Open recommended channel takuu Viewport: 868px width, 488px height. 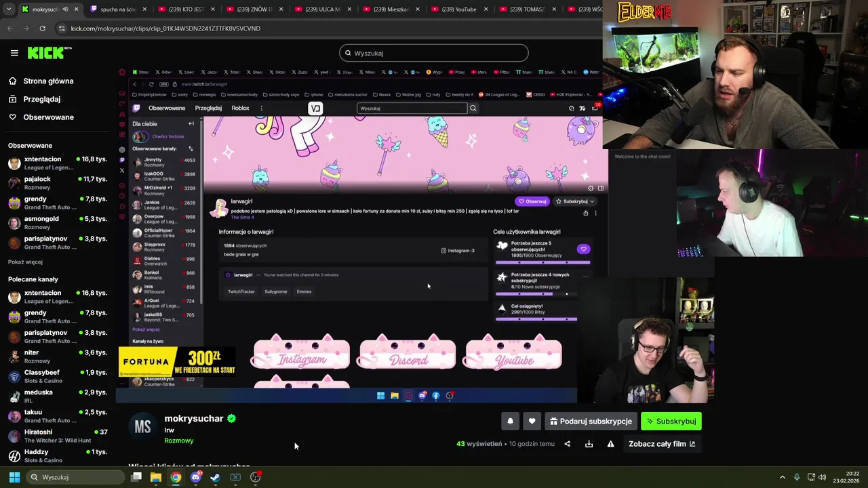tap(58, 416)
